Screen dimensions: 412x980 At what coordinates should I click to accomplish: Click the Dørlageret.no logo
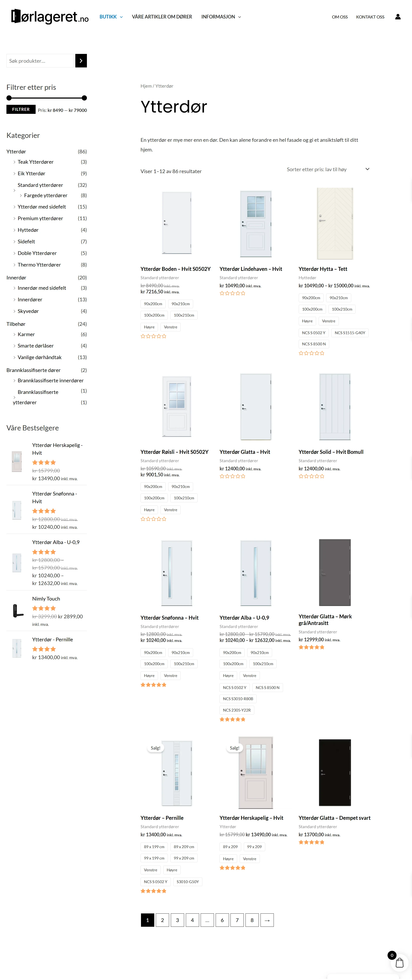[50, 17]
